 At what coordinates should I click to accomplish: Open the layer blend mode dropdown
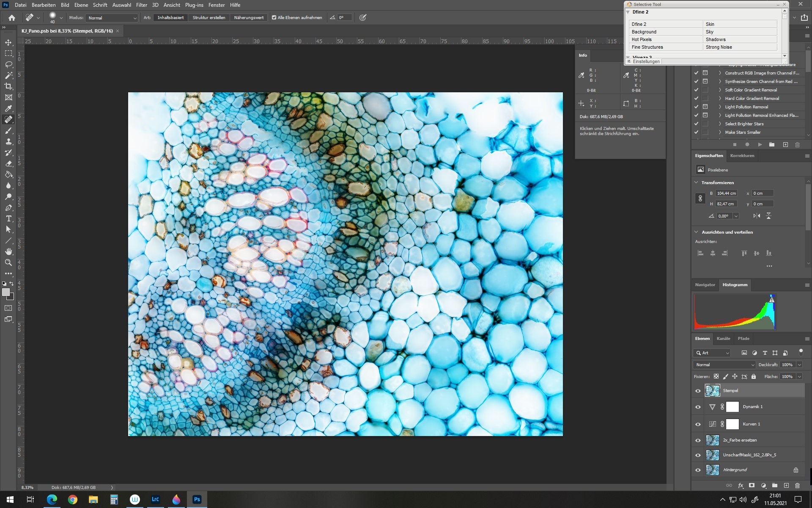(x=724, y=365)
